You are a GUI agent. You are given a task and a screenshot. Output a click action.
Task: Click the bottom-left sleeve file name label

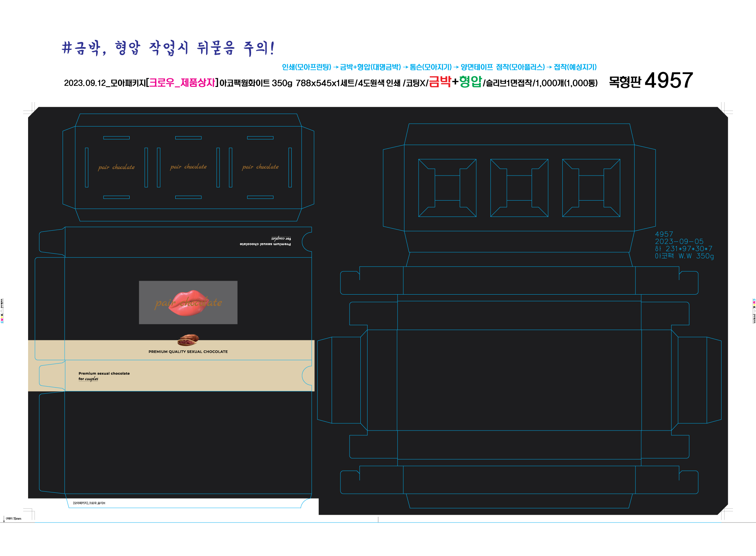coord(89,503)
